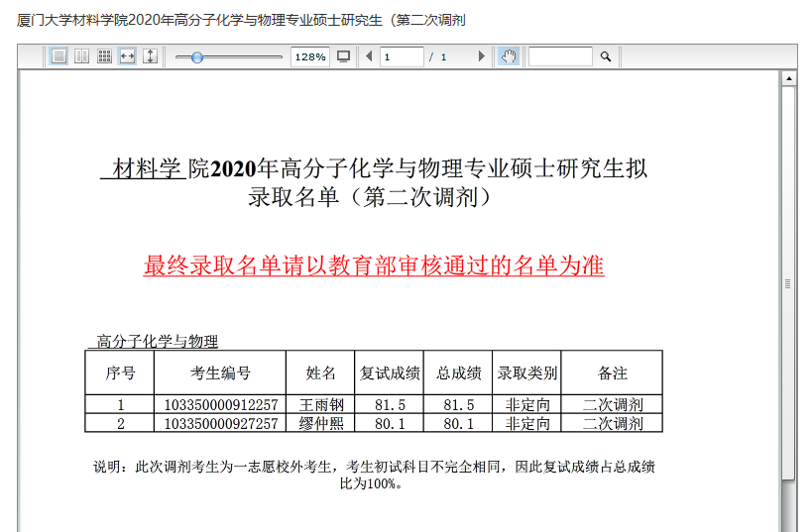Click the magnifier search icon
Viewport: 812px width, 532px height.
pos(606,57)
